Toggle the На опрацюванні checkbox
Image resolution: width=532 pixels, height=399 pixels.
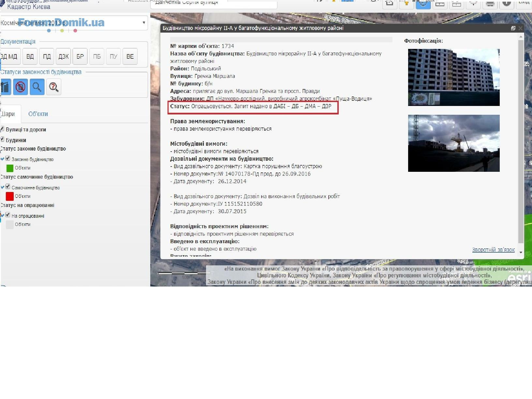click(8, 215)
